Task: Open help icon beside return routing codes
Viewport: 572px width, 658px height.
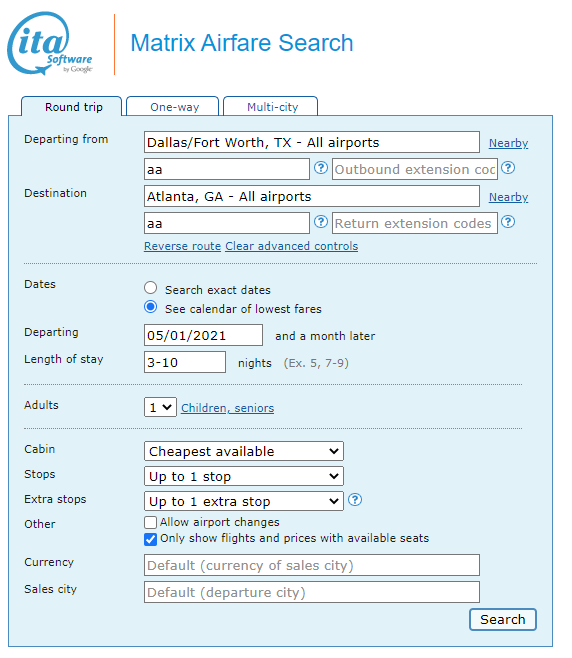Action: 321,222
